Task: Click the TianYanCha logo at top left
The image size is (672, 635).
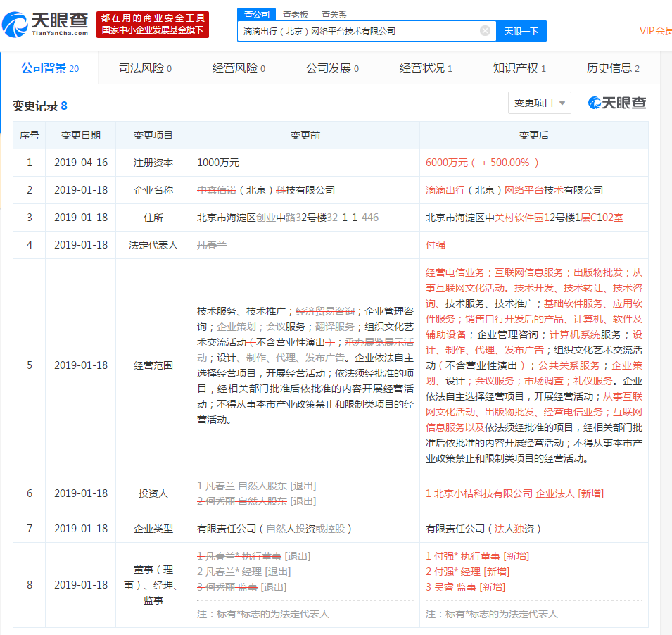Action: pyautogui.click(x=45, y=24)
